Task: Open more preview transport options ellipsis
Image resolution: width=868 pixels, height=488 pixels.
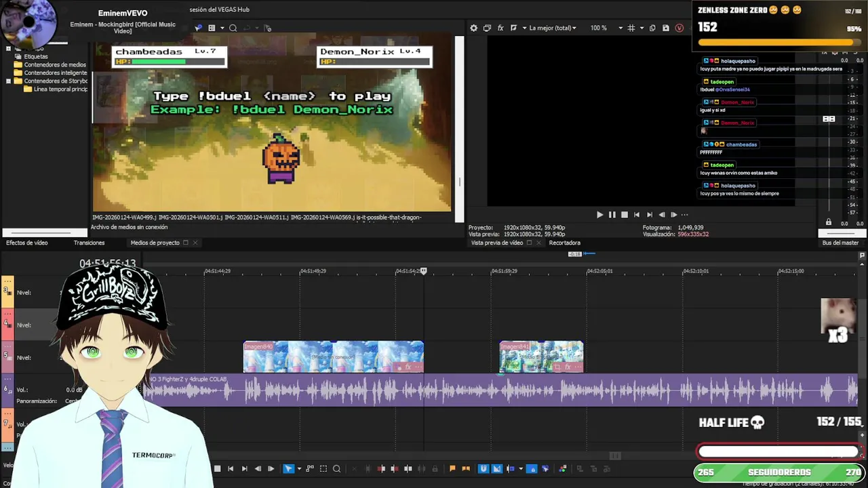Action: [684, 215]
